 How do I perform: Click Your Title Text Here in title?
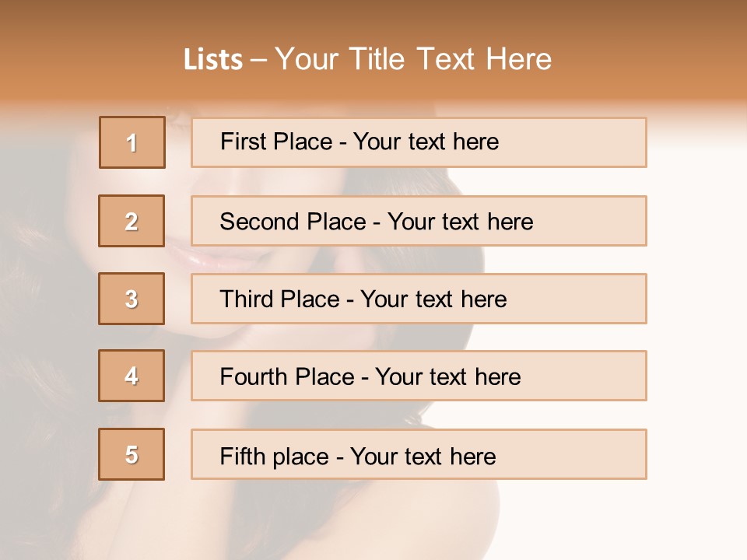tap(413, 60)
